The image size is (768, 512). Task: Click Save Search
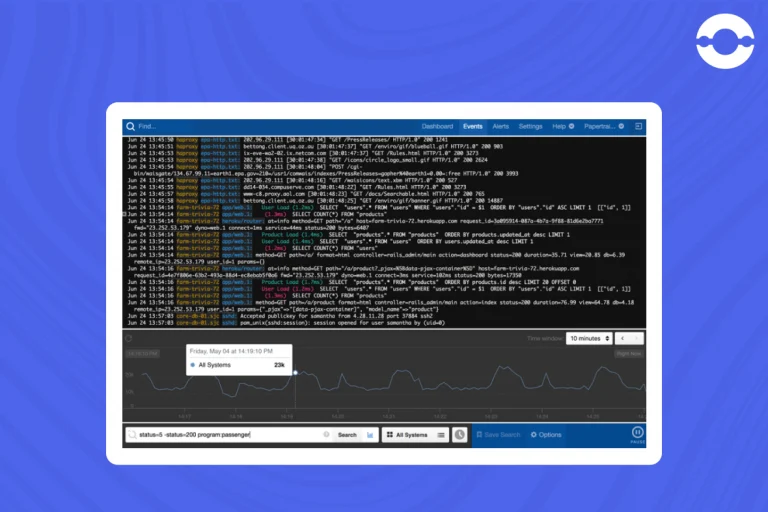pyautogui.click(x=498, y=435)
